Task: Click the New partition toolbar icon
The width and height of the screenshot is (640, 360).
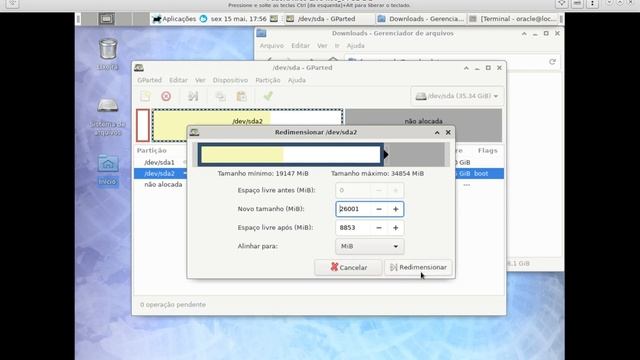Action: coord(145,96)
